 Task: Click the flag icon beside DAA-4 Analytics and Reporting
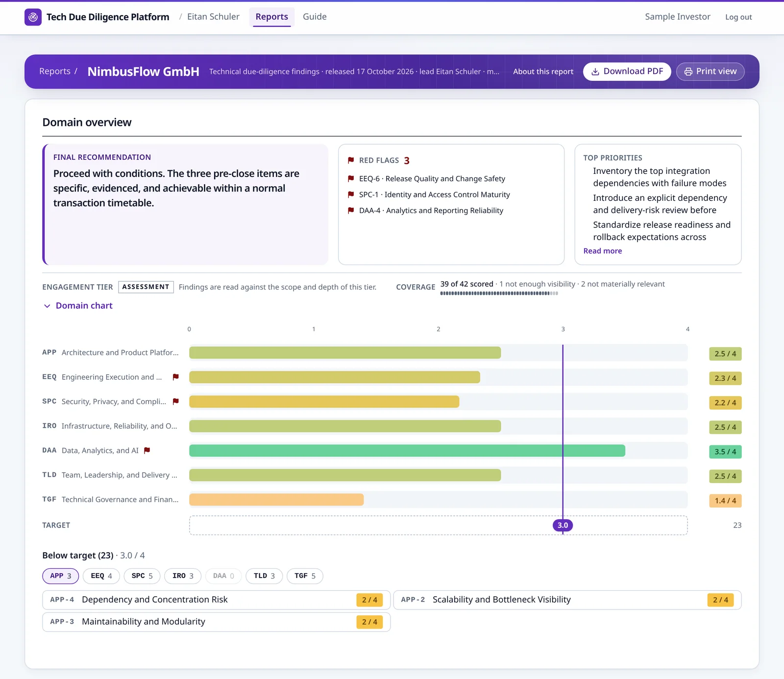351,211
